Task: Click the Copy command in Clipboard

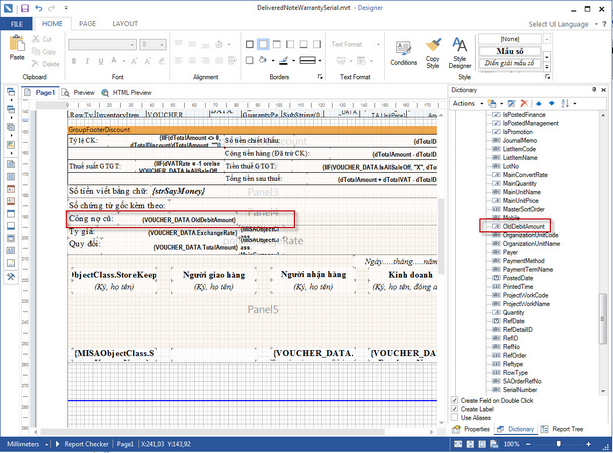Action: pyautogui.click(x=44, y=52)
